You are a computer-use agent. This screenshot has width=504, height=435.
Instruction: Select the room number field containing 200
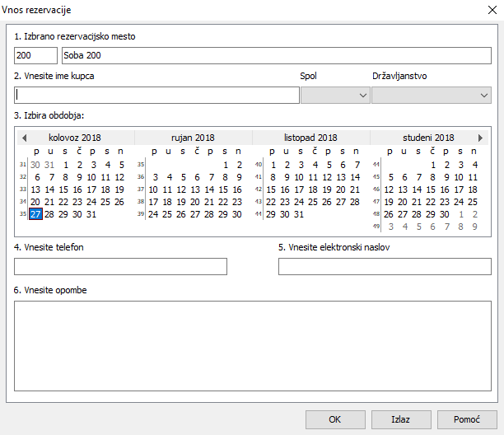[35, 55]
